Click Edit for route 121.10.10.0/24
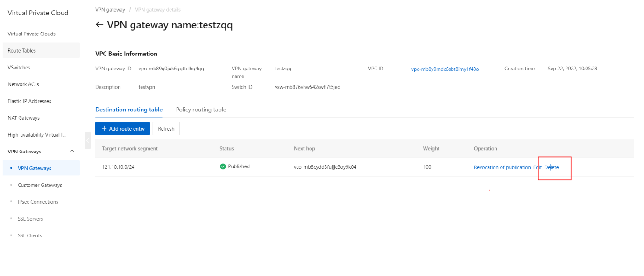 [x=538, y=167]
